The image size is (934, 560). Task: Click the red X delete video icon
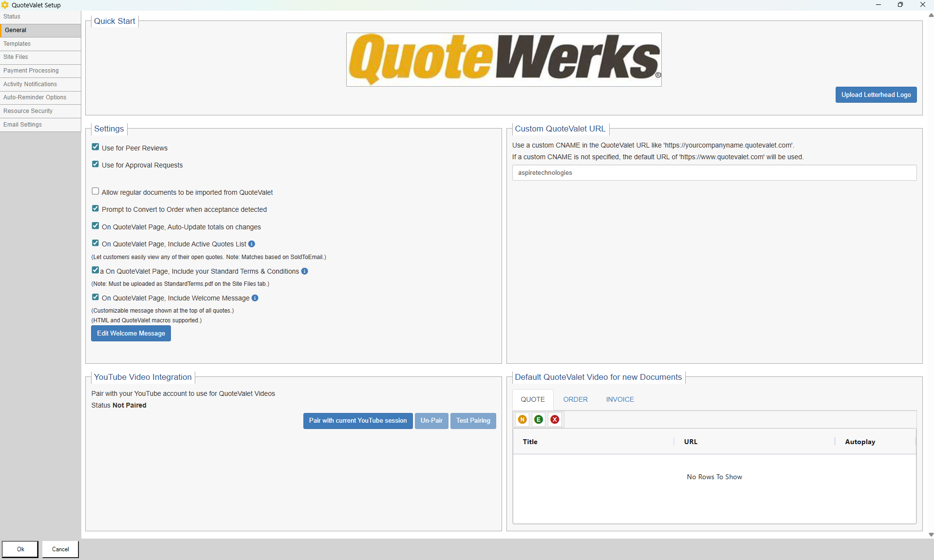pos(555,419)
